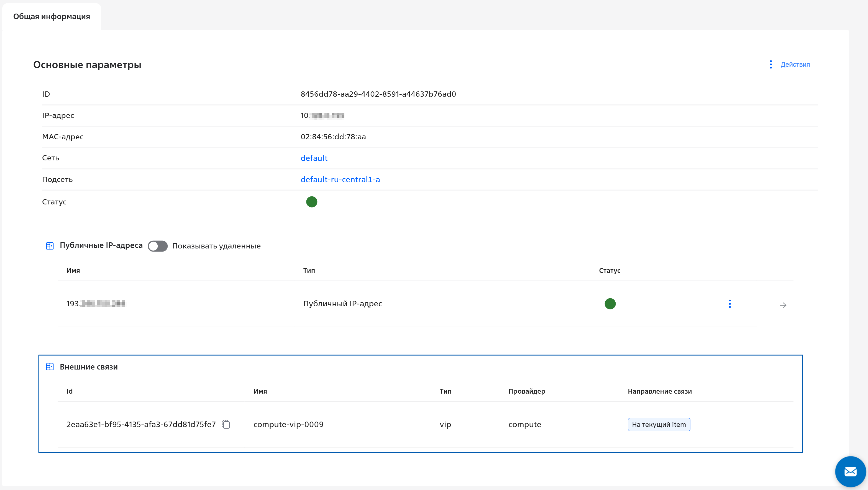Click the На текущий item badge

[x=659, y=425]
